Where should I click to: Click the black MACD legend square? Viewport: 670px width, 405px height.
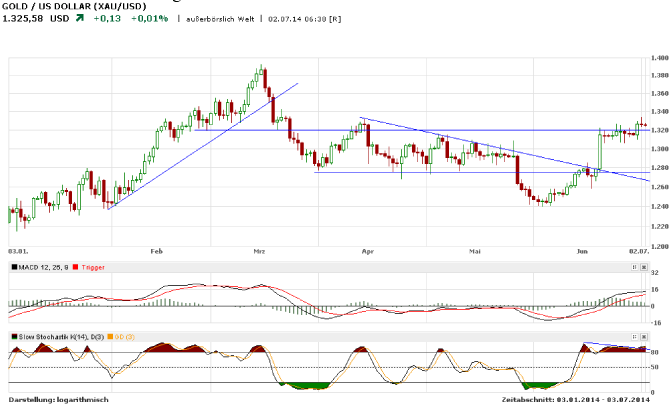click(12, 267)
